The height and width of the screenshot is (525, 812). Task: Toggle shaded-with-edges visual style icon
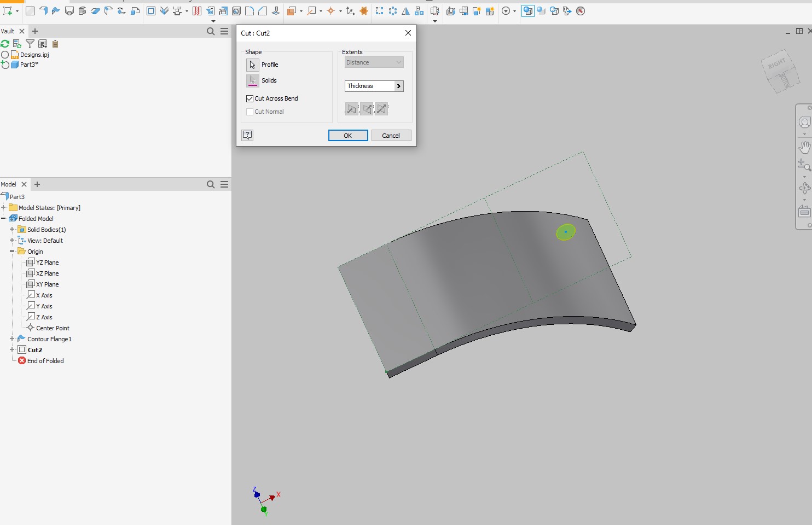tap(527, 11)
